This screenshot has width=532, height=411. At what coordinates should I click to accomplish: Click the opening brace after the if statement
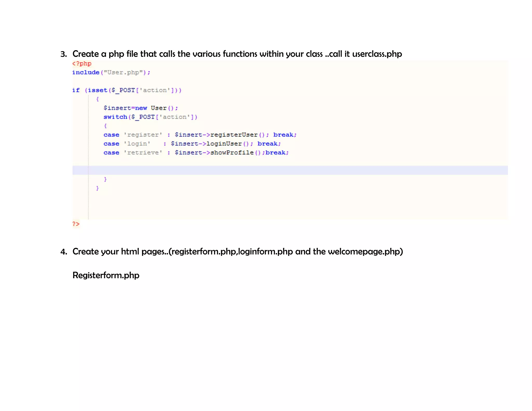[x=97, y=99]
